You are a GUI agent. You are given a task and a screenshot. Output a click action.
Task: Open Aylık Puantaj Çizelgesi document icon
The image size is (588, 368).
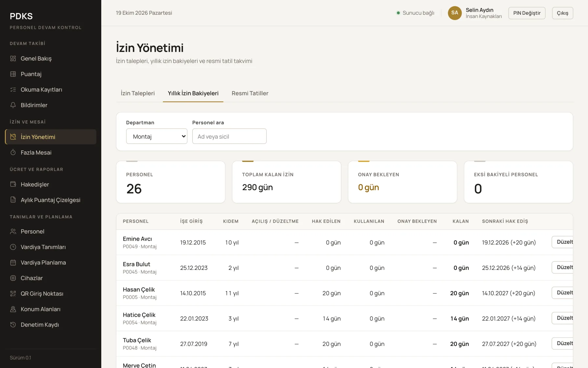tap(13, 200)
